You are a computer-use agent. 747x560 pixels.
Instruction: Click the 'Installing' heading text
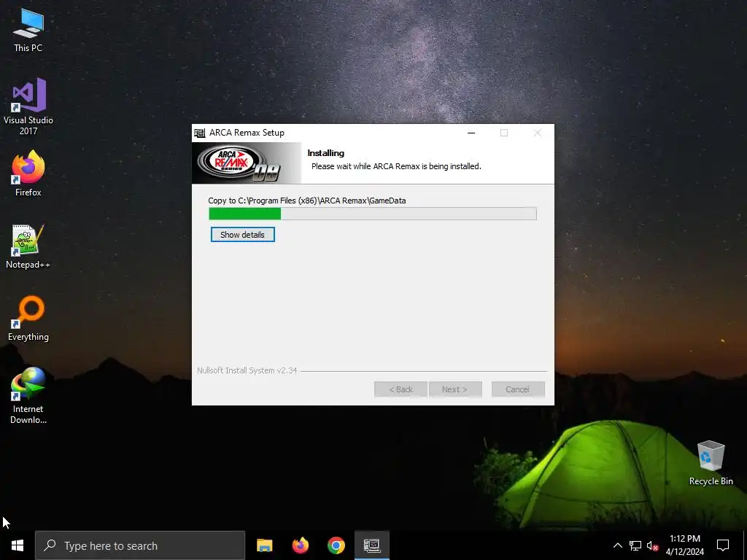326,153
